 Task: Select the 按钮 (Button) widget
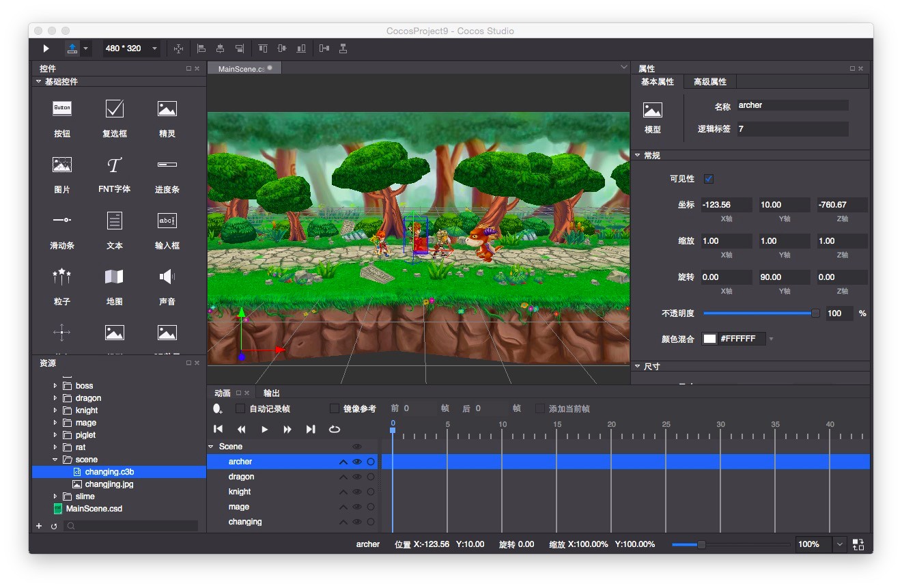tap(62, 118)
